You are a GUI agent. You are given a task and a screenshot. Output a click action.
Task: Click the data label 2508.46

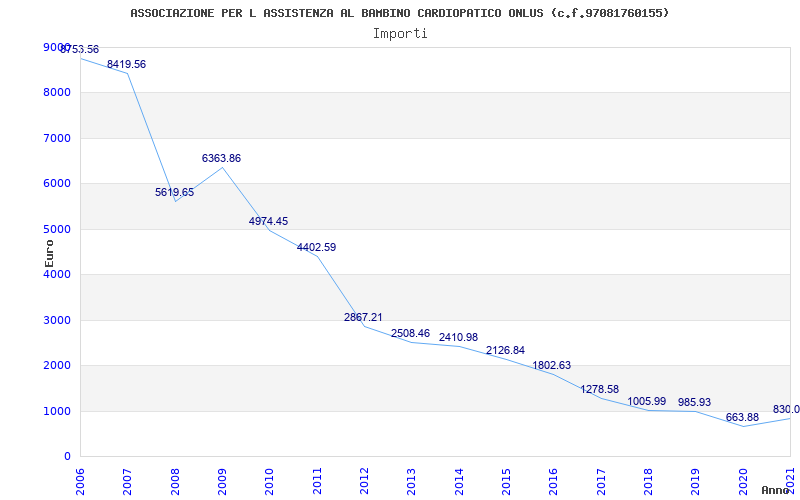click(x=411, y=333)
